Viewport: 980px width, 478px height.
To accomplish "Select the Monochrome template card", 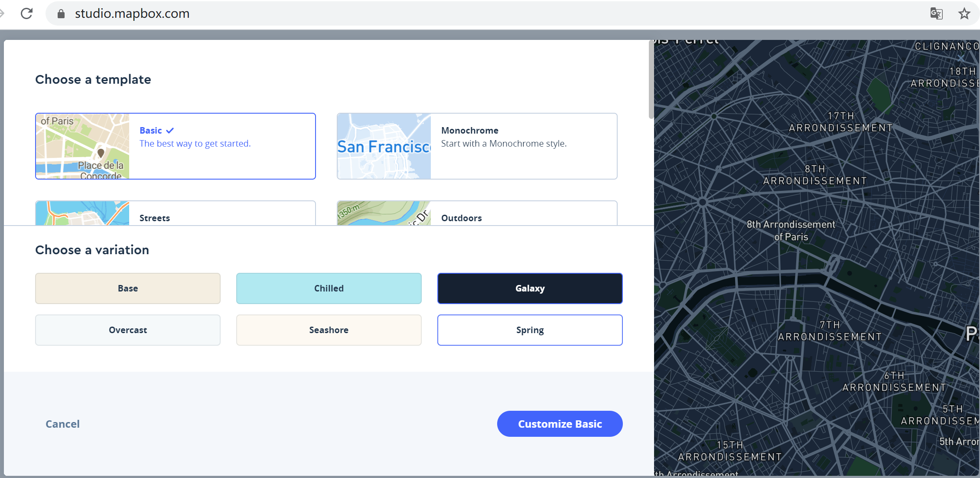I will point(477,146).
